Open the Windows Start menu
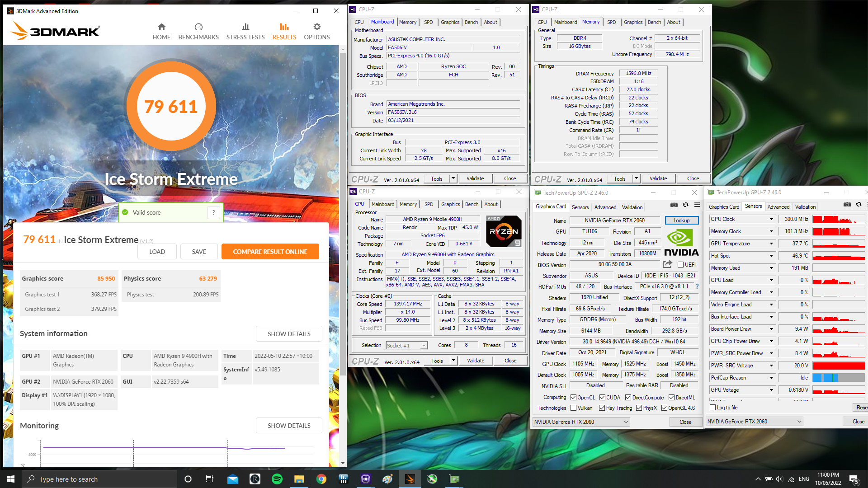 (11, 479)
